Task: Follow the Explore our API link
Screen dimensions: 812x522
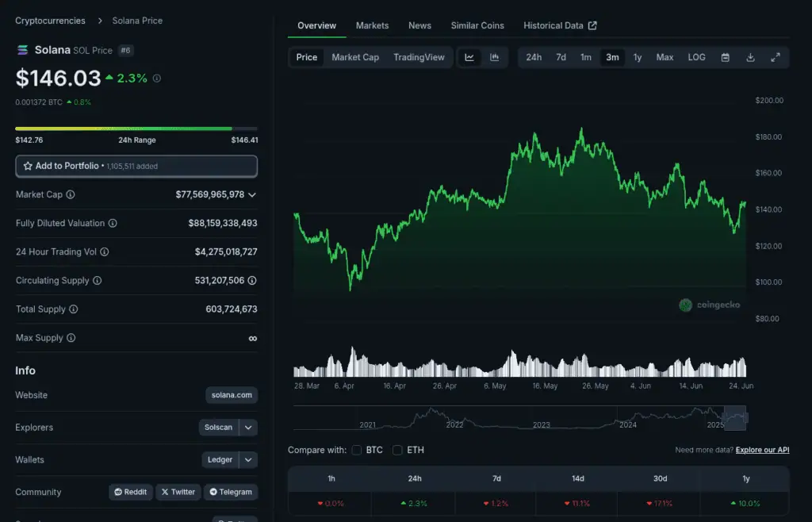Action: [762, 450]
